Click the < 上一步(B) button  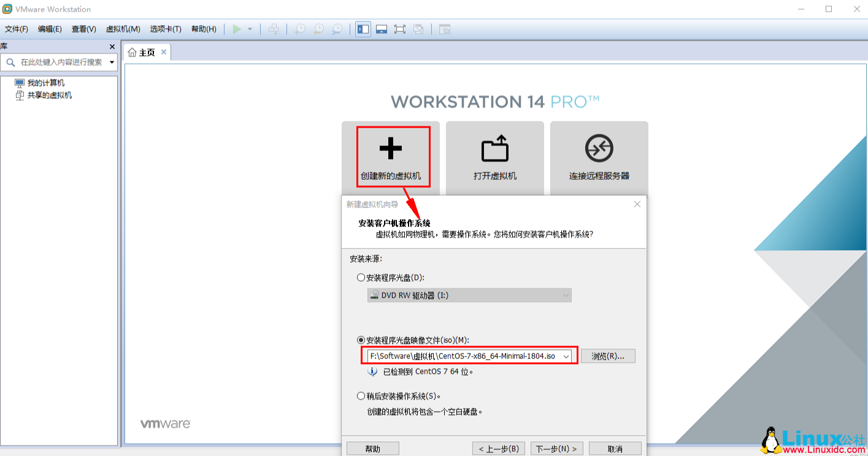pos(499,449)
